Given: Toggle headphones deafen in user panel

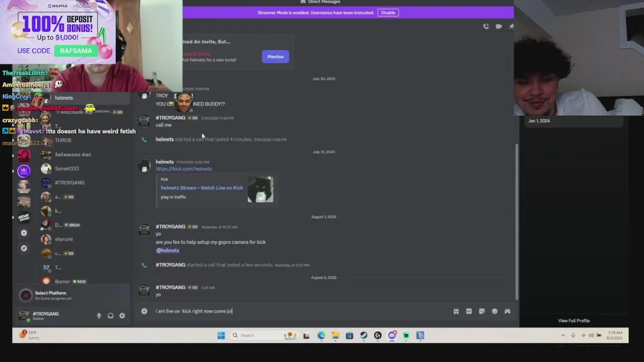Looking at the screenshot, I should click(x=111, y=316).
